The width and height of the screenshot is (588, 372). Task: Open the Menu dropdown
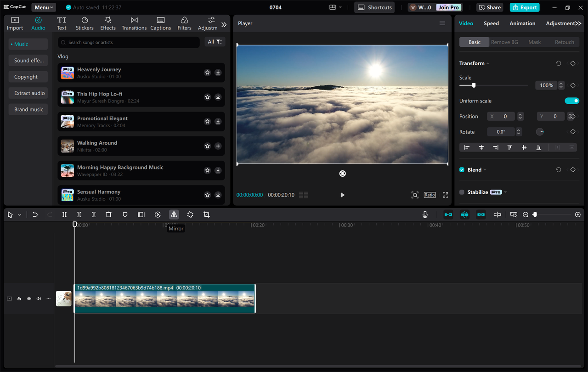tap(43, 7)
